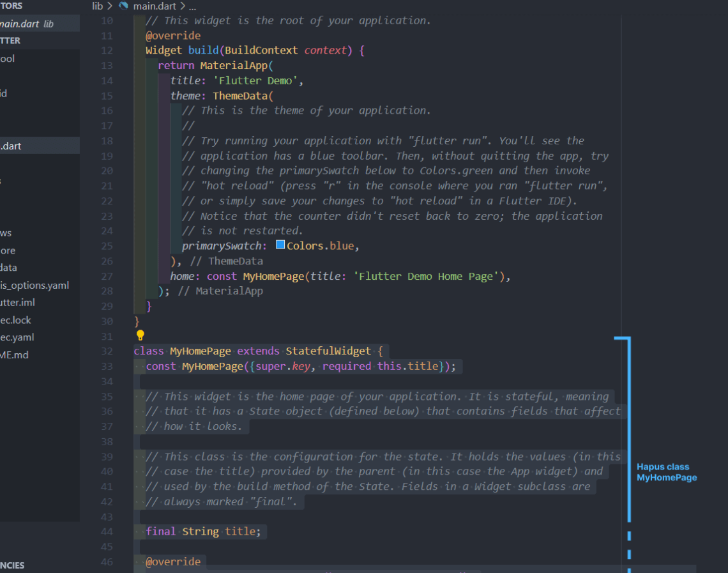The width and height of the screenshot is (728, 573).
Task: Click the lightbulb quick-fix icon near line 31
Action: [x=140, y=335]
